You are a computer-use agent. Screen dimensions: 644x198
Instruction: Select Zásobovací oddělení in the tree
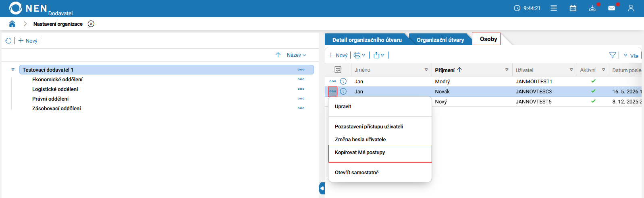(56, 108)
